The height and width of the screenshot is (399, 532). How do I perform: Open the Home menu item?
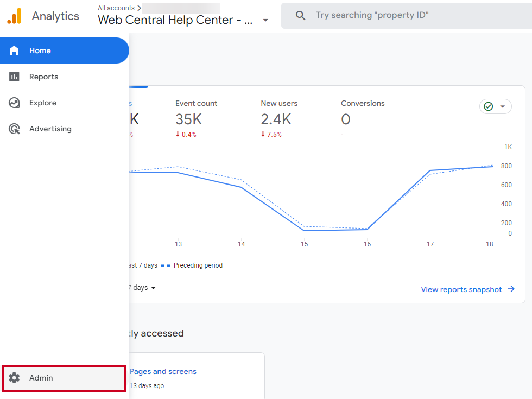tap(65, 50)
